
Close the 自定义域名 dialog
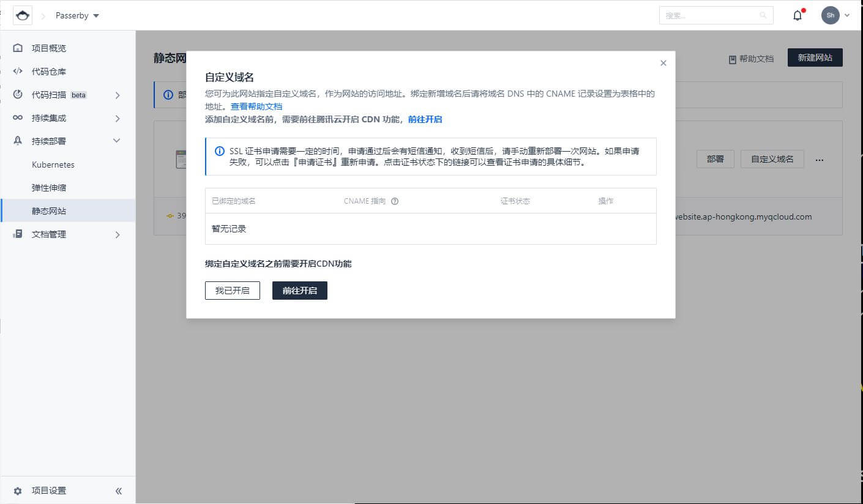pyautogui.click(x=663, y=63)
